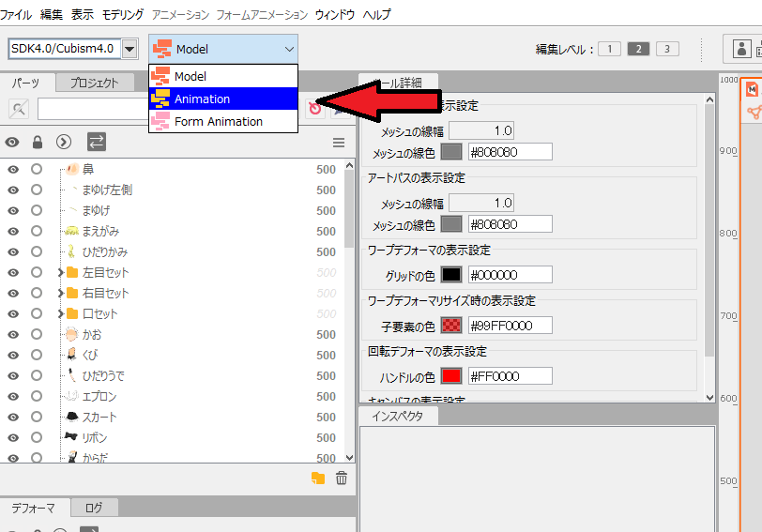This screenshot has height=532, width=762.
Task: Open the インスペクタ tab
Action: 398,416
